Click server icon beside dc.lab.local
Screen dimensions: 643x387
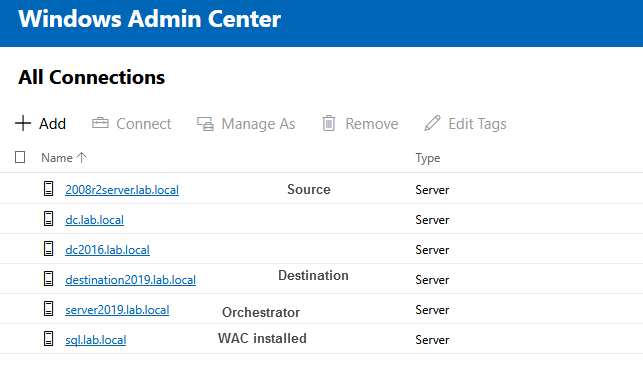click(48, 219)
